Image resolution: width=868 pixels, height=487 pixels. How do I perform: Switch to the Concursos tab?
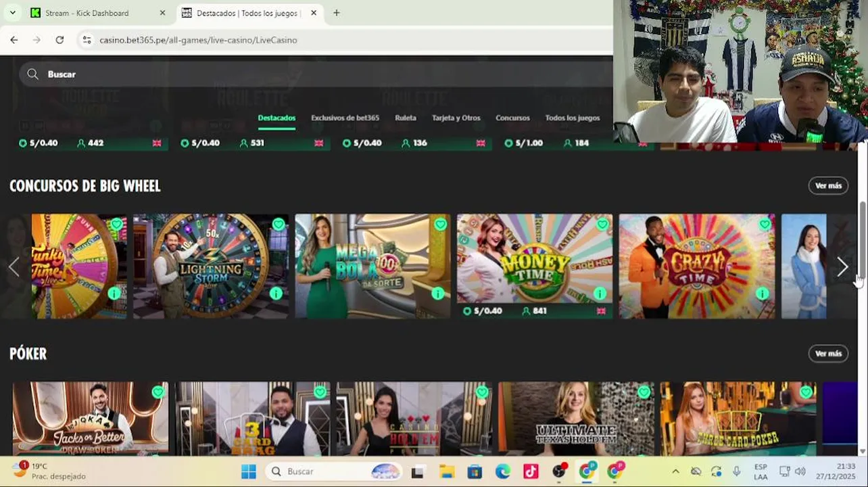512,118
